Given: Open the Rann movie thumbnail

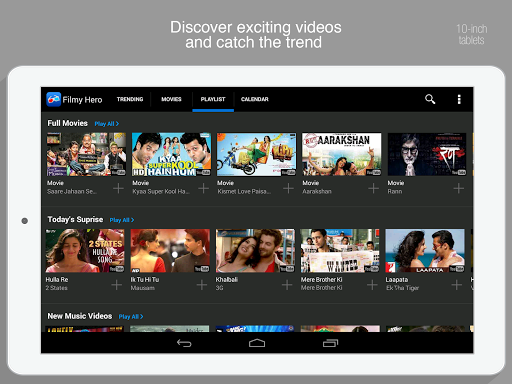Looking at the screenshot, I should tap(427, 154).
